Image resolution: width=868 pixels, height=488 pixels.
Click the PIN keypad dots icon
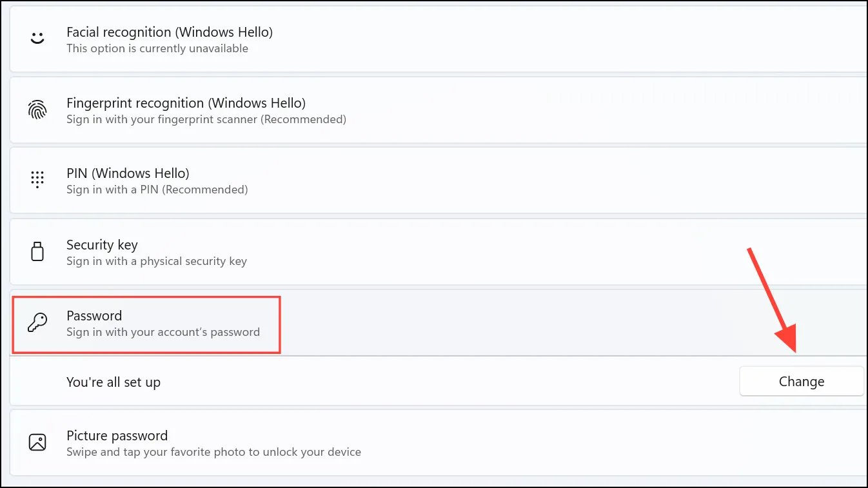[37, 180]
